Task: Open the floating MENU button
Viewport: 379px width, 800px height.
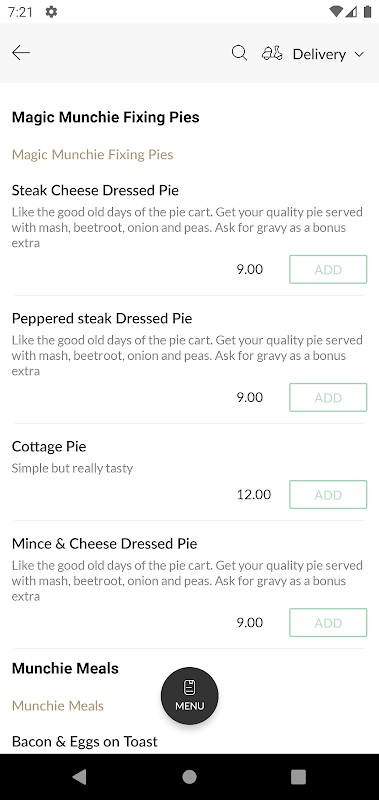Action: [190, 696]
